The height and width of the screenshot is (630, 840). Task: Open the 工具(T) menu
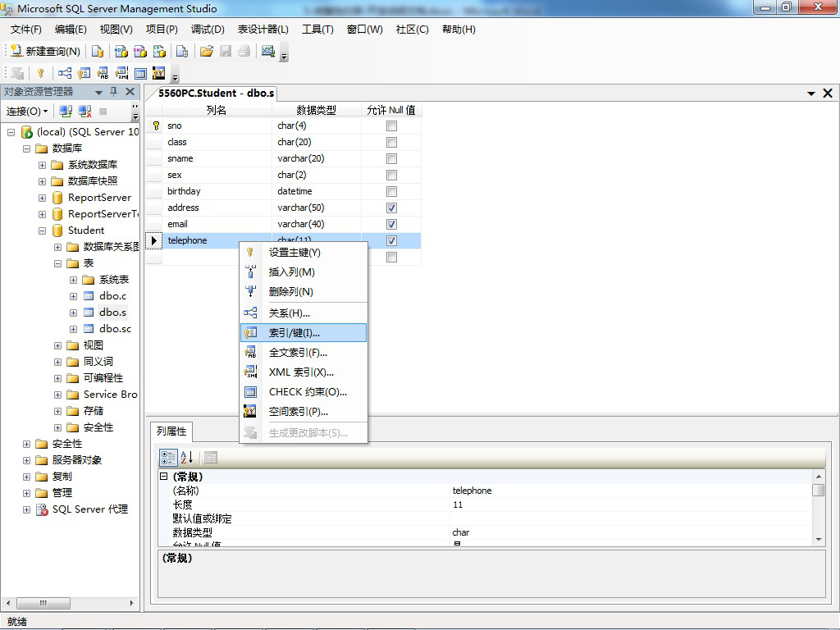coord(317,30)
